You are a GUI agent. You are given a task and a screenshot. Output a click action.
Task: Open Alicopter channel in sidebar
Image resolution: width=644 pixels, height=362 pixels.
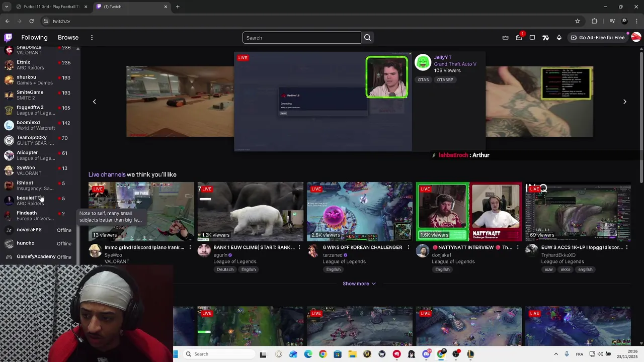(x=39, y=155)
